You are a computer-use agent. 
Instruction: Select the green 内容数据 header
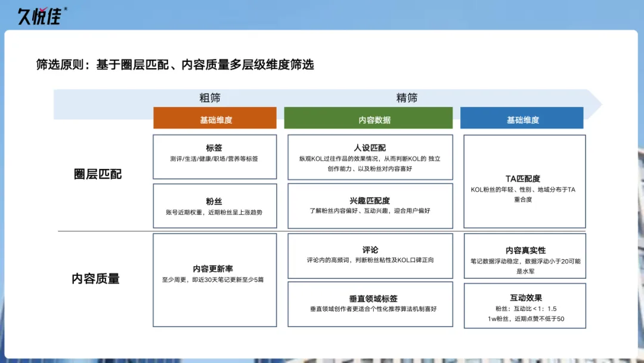tap(369, 118)
